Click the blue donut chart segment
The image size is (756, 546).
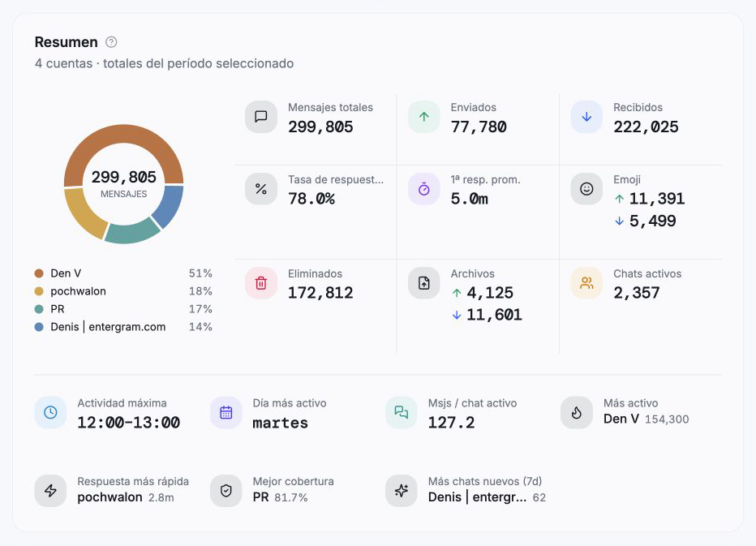(x=170, y=205)
